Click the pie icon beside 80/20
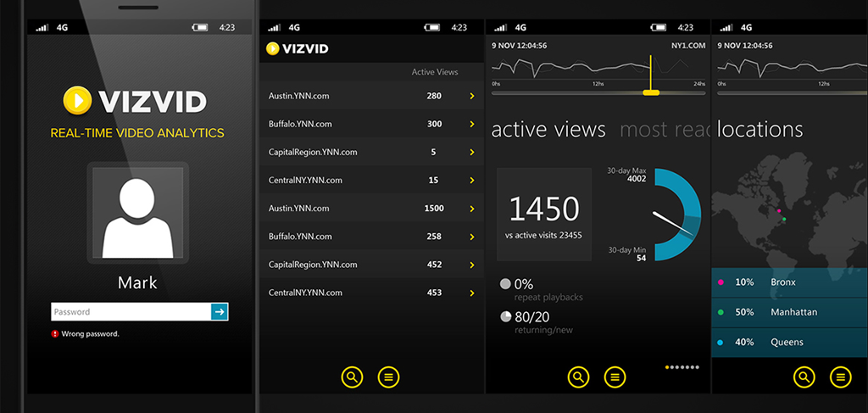The width and height of the screenshot is (868, 413). pyautogui.click(x=505, y=316)
